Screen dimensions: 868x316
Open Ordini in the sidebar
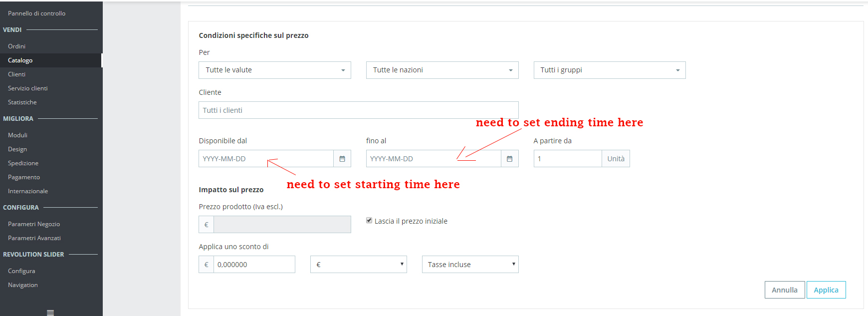[17, 46]
